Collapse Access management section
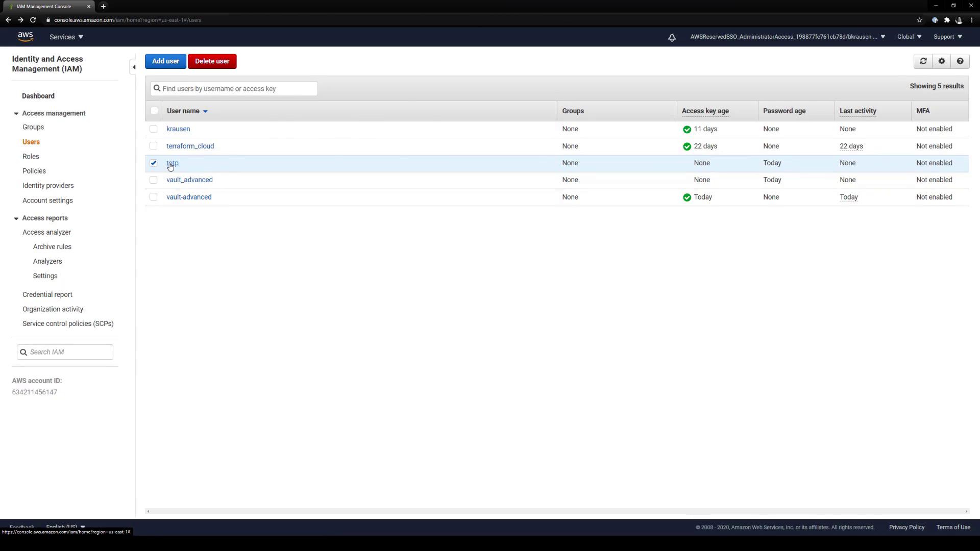Screen dimensions: 980x551 pyautogui.click(x=16, y=113)
